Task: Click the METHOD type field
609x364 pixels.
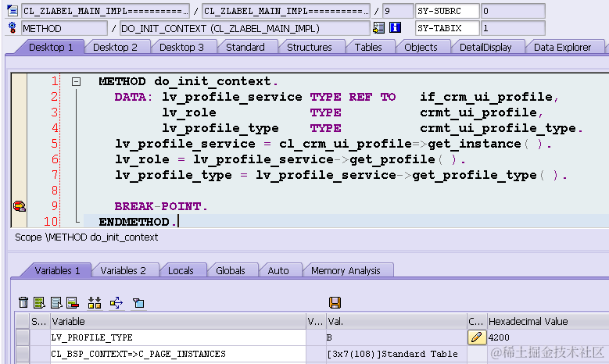Action: point(64,28)
